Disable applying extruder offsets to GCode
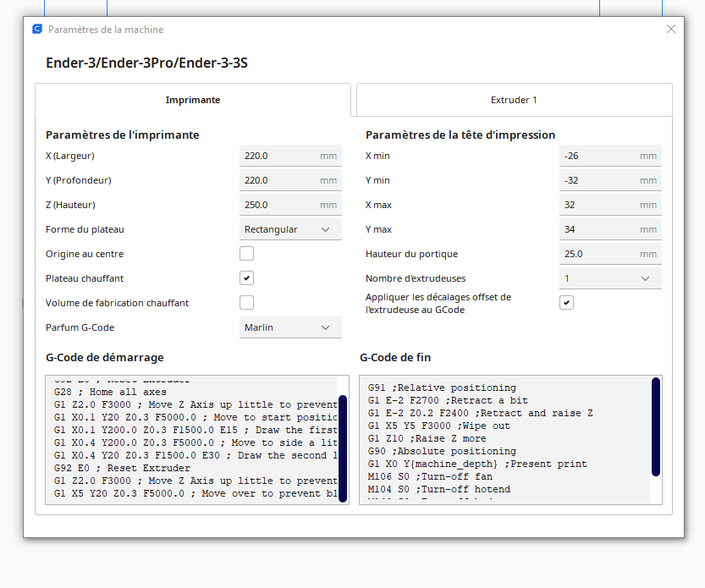Viewport: 705px width, 588px height. pos(566,303)
